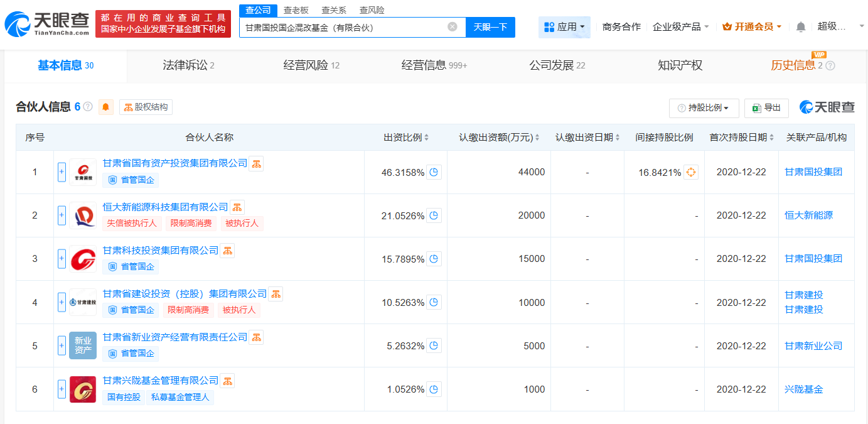
Task: Click the indirect holding target icon near 16.8421%
Action: coord(690,172)
